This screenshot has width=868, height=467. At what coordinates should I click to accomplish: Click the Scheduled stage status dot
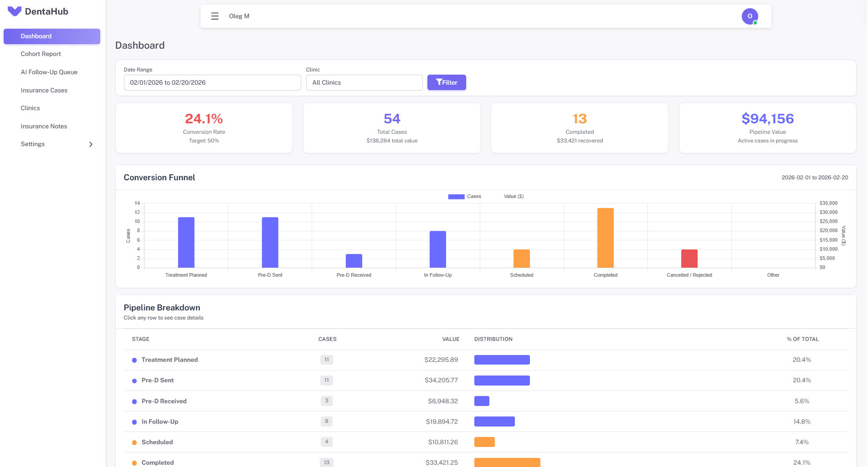134,442
